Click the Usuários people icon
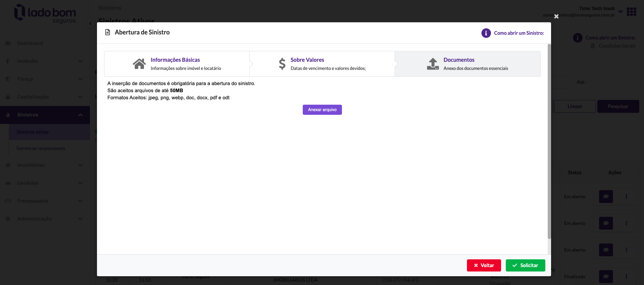This screenshot has width=644, height=285. click(8, 183)
